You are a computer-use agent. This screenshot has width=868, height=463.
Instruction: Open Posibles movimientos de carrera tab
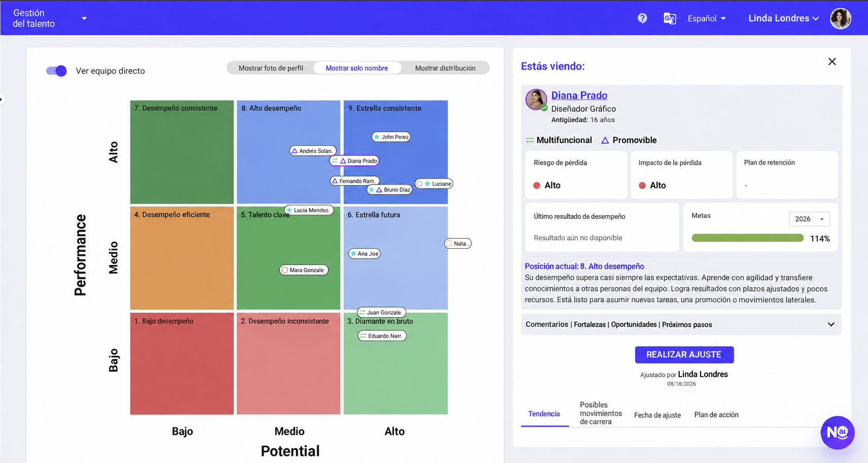click(x=601, y=413)
